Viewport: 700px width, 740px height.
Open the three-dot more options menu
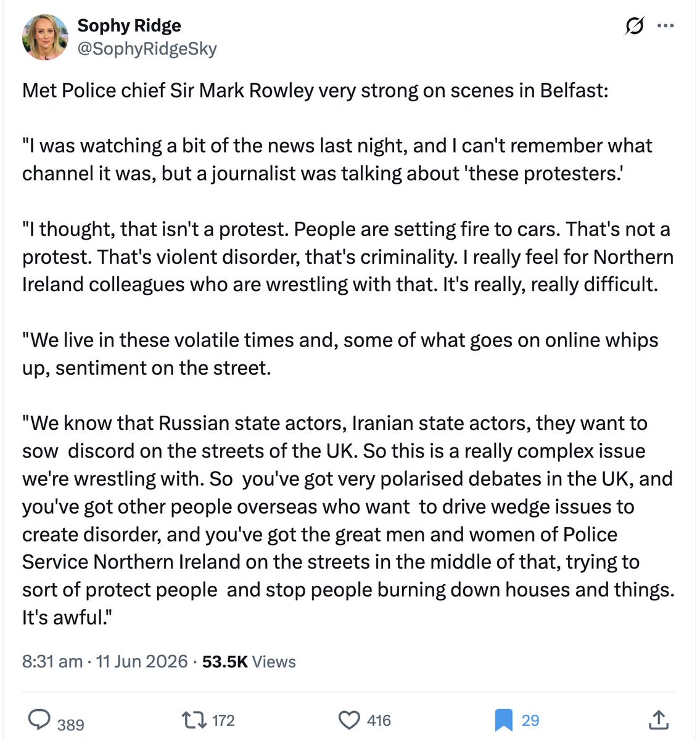666,26
